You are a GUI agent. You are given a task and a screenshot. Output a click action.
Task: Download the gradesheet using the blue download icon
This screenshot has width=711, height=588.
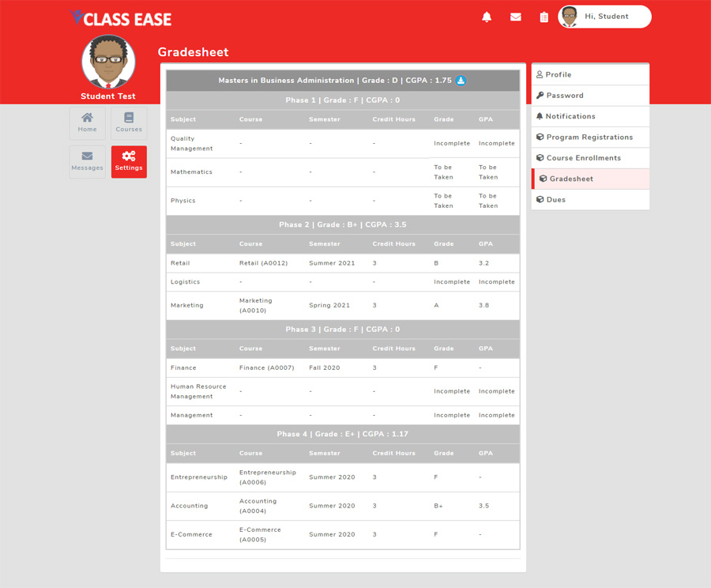coord(461,80)
